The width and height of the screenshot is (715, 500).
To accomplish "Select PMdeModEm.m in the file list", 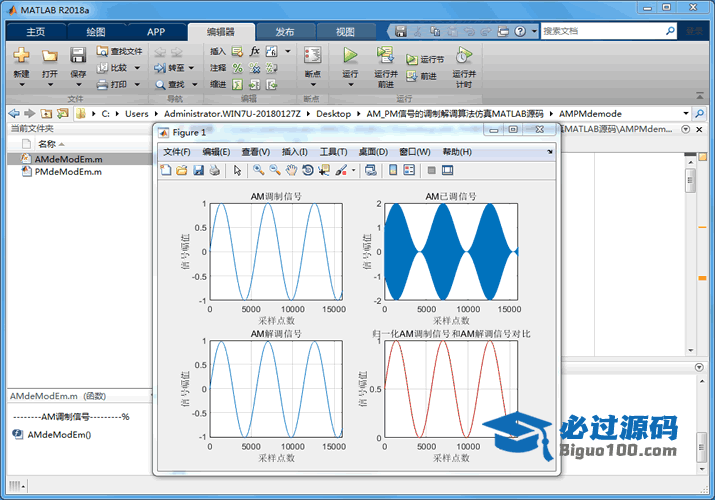I will pos(68,172).
